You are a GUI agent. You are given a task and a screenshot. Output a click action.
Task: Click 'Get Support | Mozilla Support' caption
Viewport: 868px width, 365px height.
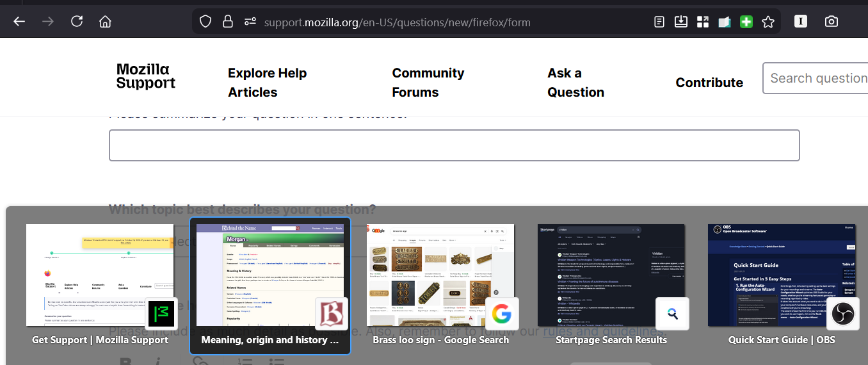pyautogui.click(x=100, y=340)
